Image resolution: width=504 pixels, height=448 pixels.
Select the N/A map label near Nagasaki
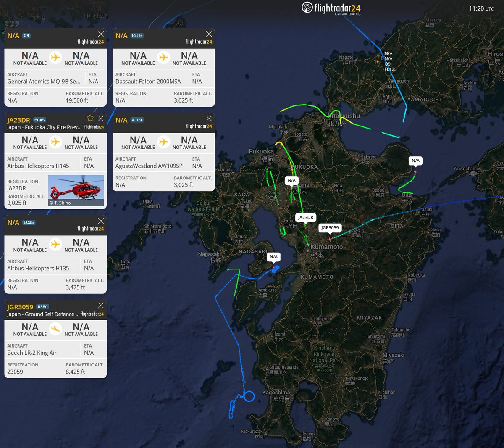pos(273,256)
